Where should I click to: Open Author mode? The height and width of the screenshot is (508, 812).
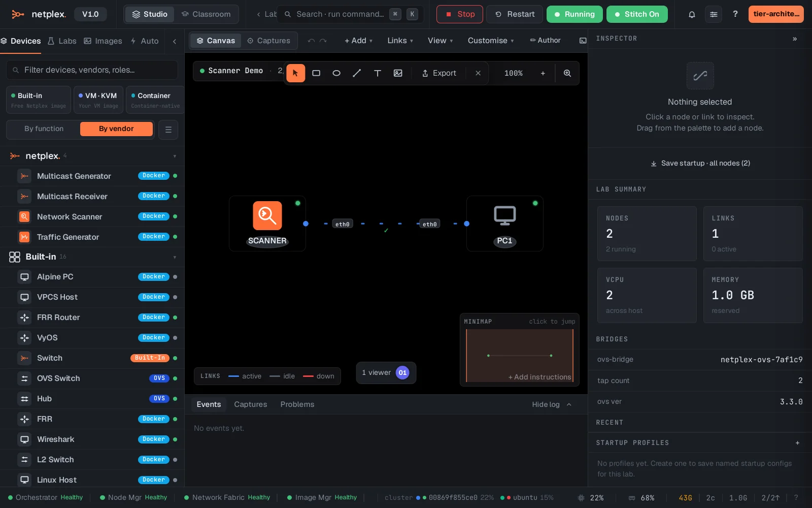coord(546,41)
